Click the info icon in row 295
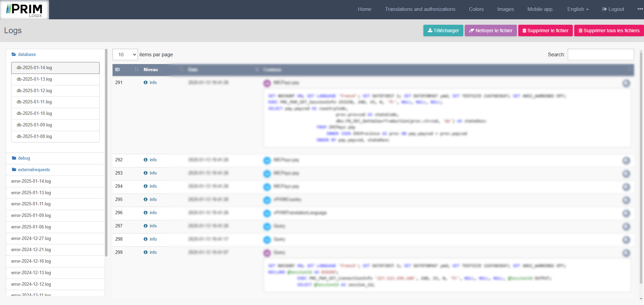 tap(145, 200)
